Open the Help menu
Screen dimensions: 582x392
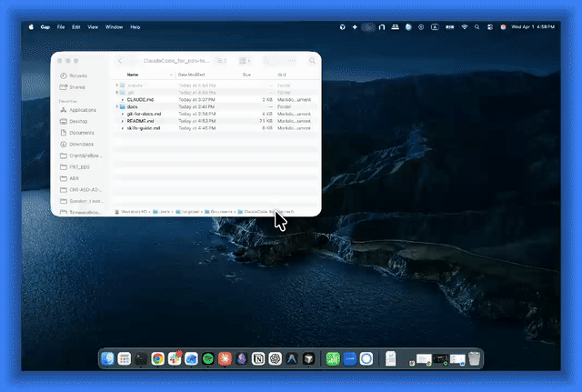tap(135, 27)
